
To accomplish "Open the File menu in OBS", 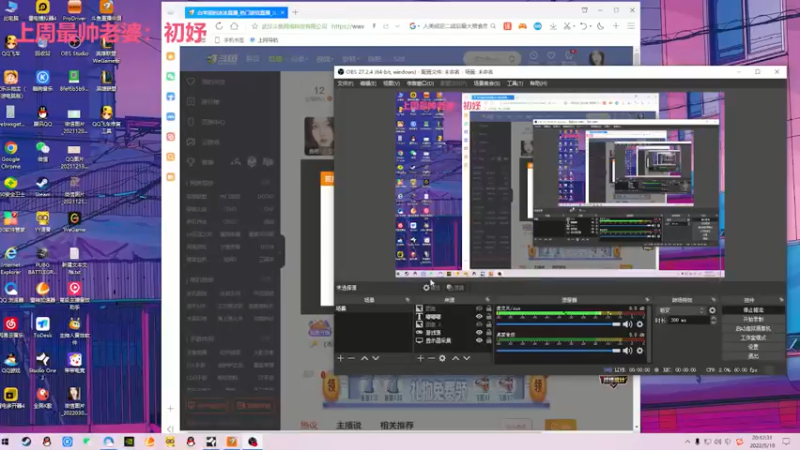I will coord(345,83).
